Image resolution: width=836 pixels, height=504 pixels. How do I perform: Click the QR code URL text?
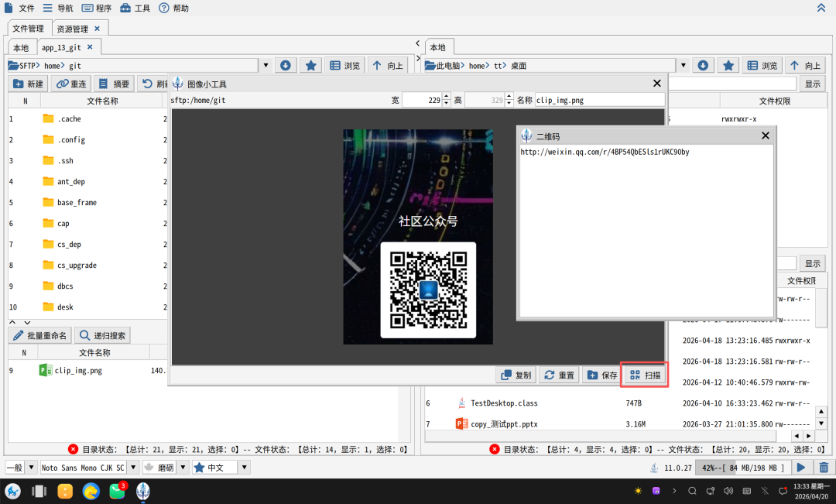tap(605, 152)
